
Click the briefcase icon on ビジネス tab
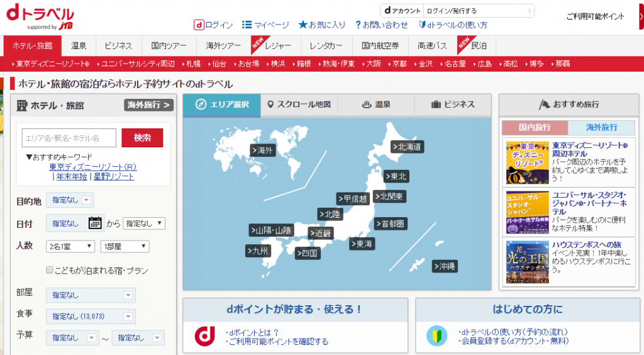[436, 104]
